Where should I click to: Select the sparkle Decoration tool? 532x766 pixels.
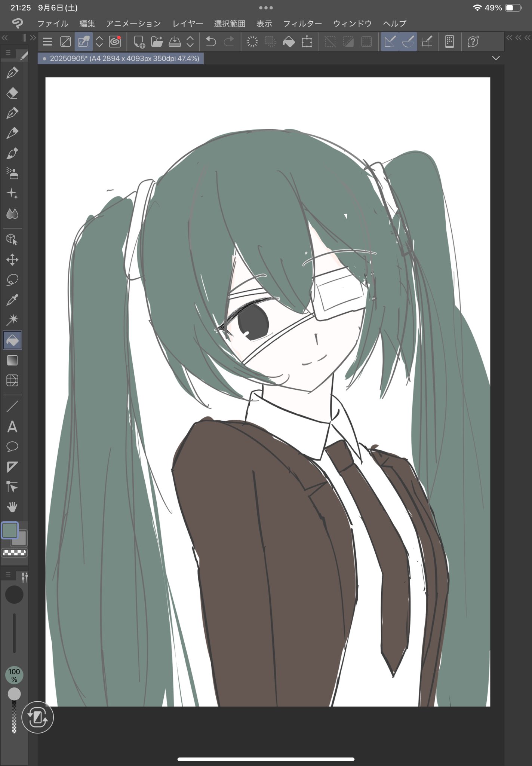pyautogui.click(x=12, y=194)
